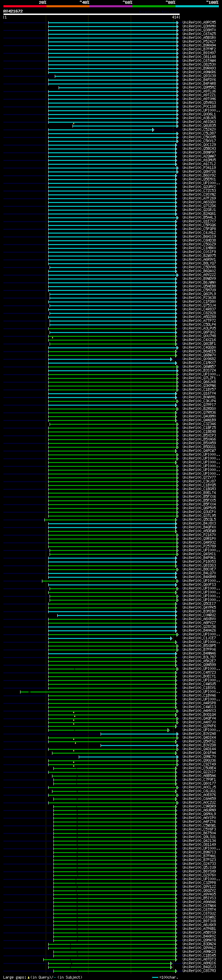Select hit label UniRef100_P34119
The height and width of the screenshot is (980, 222).
tap(199, 168)
